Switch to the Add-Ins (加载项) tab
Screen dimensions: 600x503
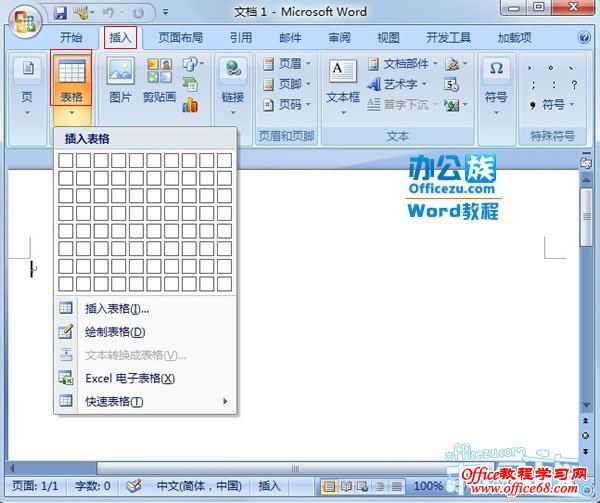pyautogui.click(x=514, y=37)
